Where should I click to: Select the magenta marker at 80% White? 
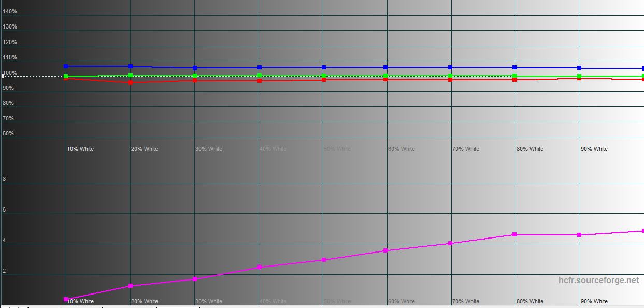click(x=514, y=235)
